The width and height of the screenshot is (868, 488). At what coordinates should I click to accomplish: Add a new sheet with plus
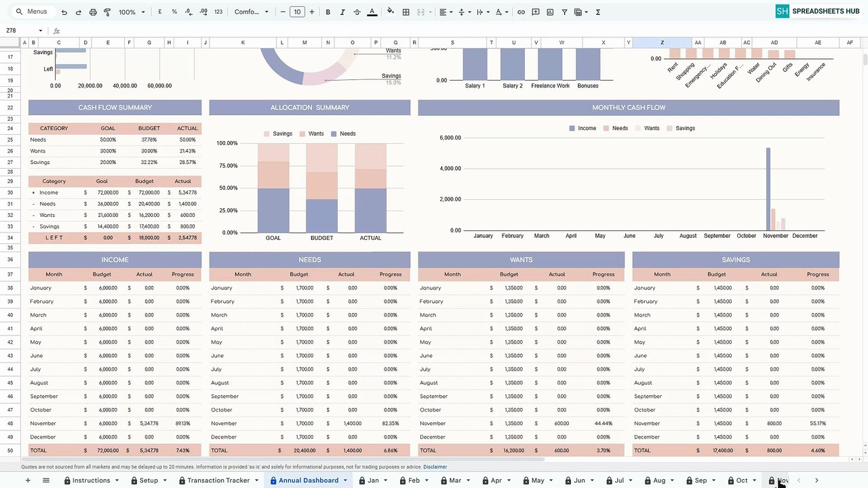pyautogui.click(x=28, y=481)
